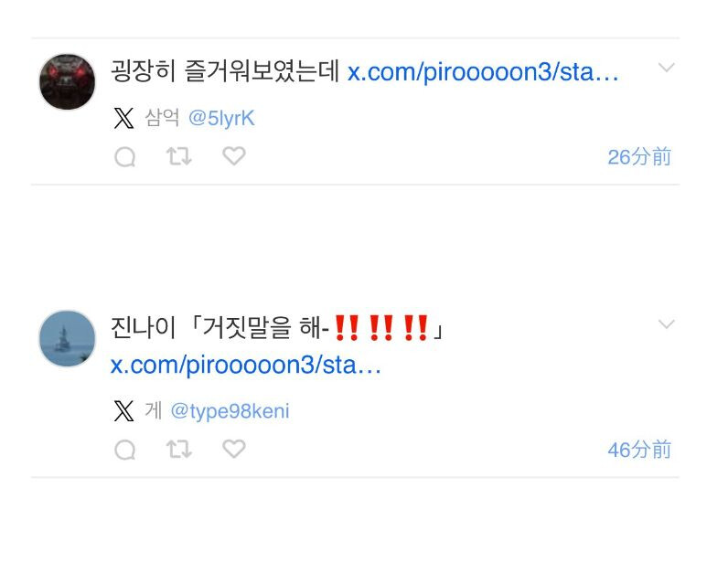Image resolution: width=728 pixels, height=562 pixels.
Task: Reply to the @type98keni post
Action: click(125, 450)
